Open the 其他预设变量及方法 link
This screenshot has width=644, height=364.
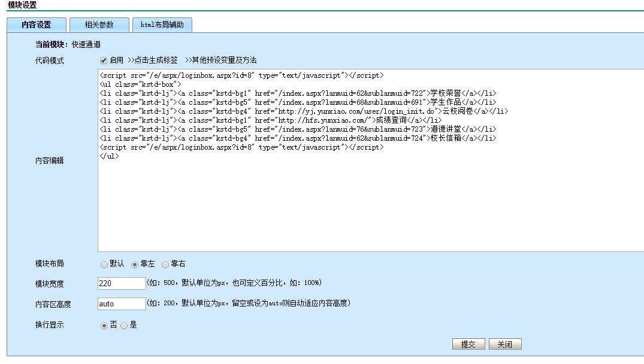pyautogui.click(x=220, y=60)
